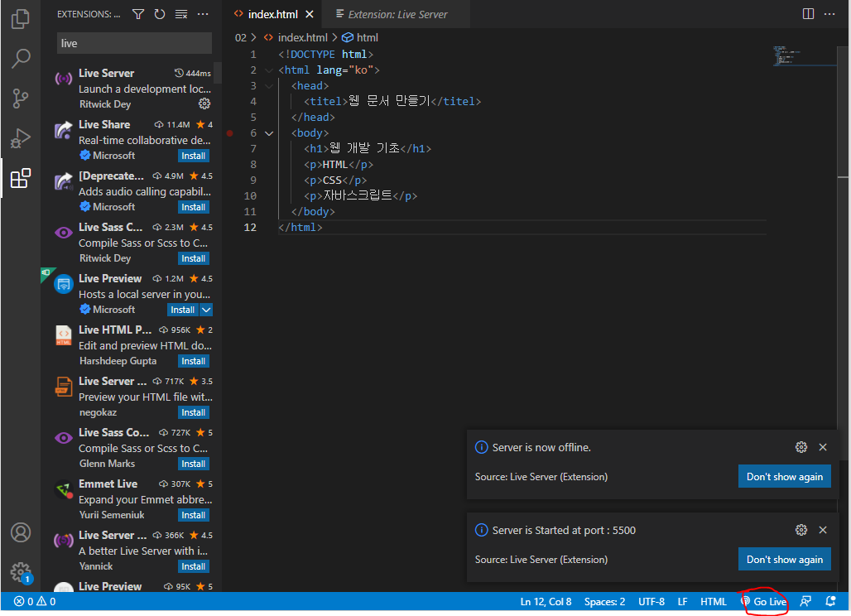Image resolution: width=851 pixels, height=616 pixels.
Task: Install the Live HTML Previewer extension
Action: (x=193, y=361)
